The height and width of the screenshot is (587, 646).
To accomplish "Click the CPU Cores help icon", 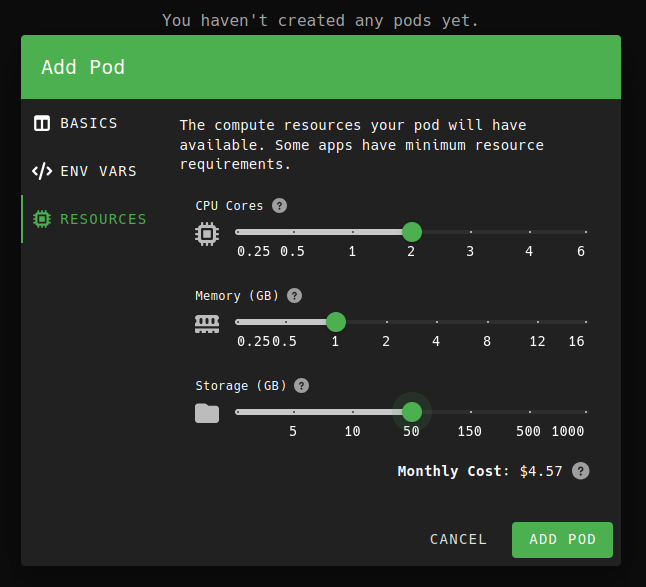I will tap(280, 206).
